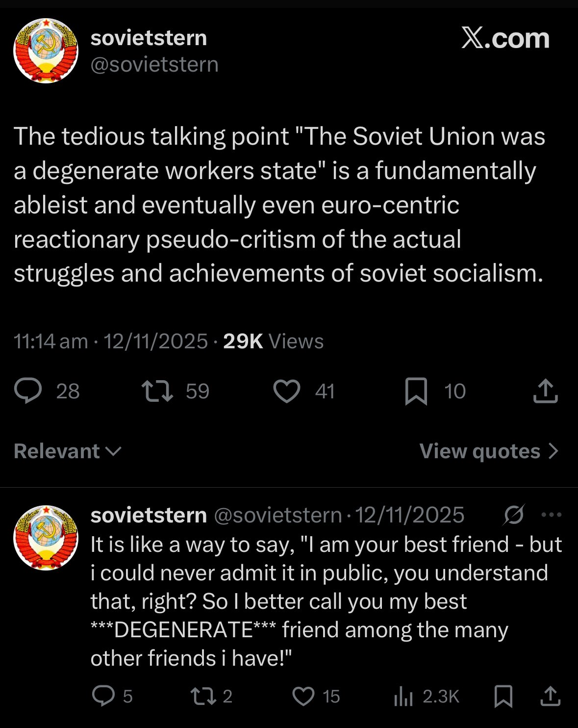Reply to the main sovietstern post
Screen dimensions: 578x728
coord(29,391)
